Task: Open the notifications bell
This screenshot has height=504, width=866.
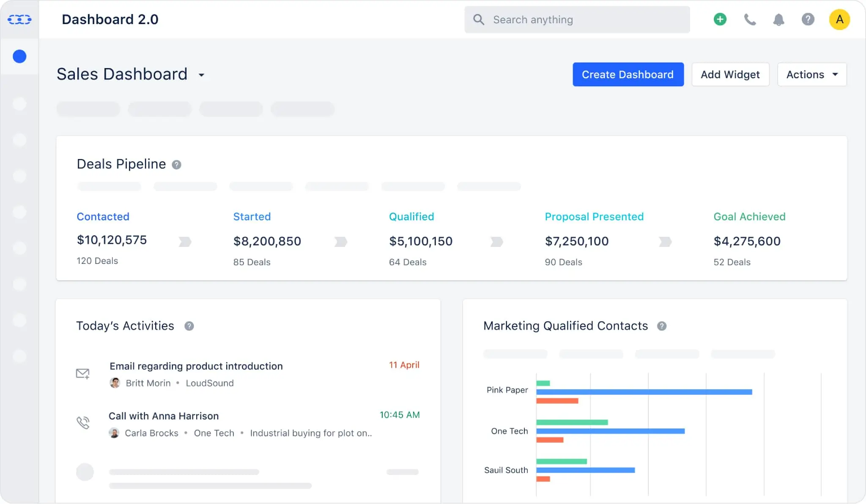Action: click(779, 19)
